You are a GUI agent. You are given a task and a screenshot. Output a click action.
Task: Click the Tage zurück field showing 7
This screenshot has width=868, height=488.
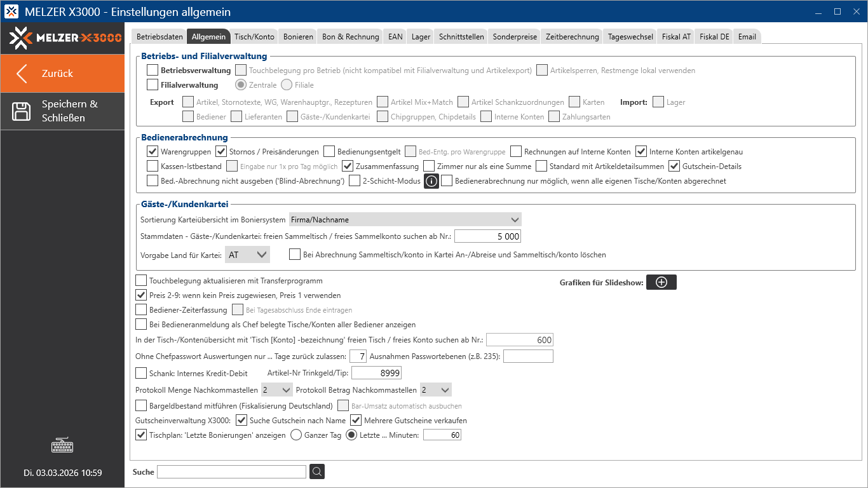pyautogui.click(x=358, y=356)
